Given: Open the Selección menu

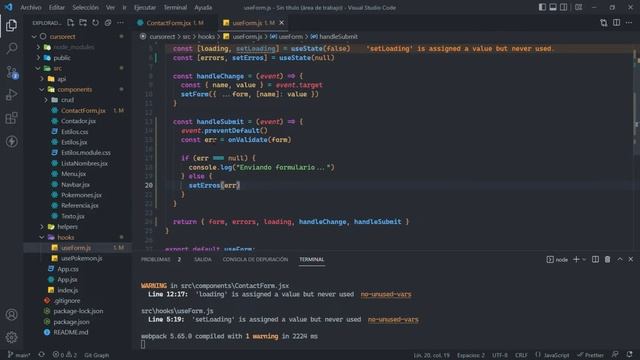Looking at the screenshot, I should tap(85, 7).
